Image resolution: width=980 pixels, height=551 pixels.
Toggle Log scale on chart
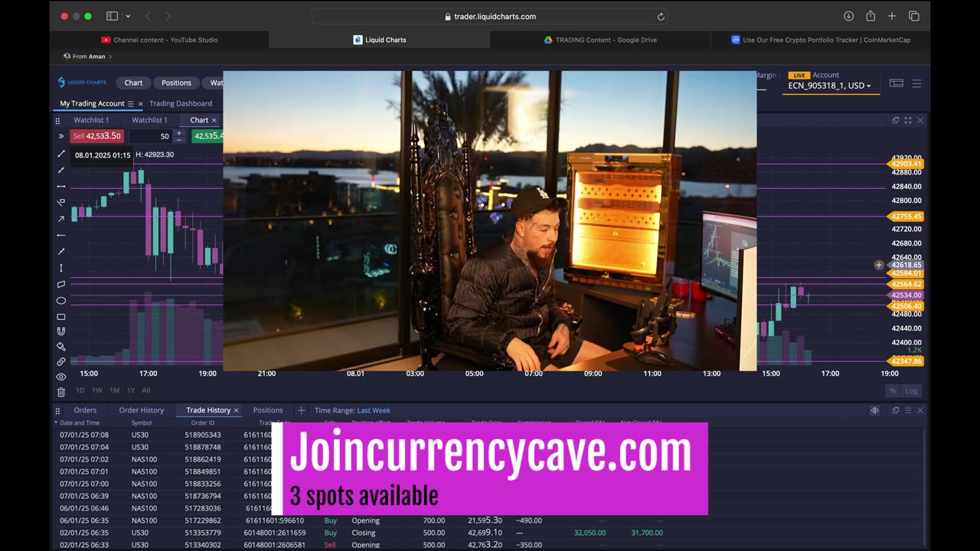pyautogui.click(x=911, y=390)
